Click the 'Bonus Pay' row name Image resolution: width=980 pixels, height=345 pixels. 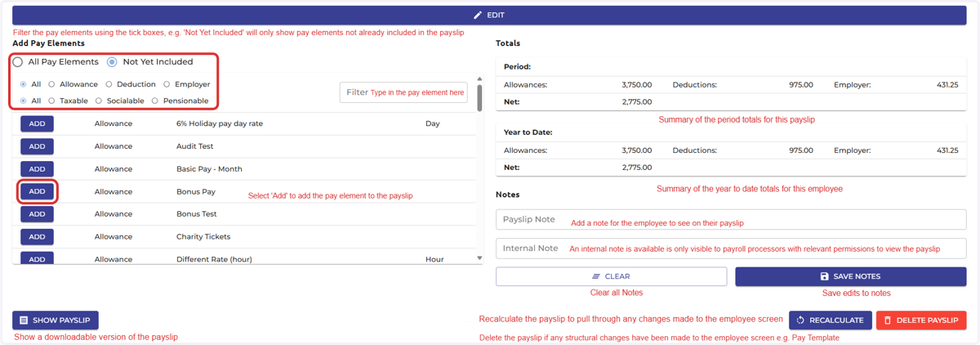196,192
